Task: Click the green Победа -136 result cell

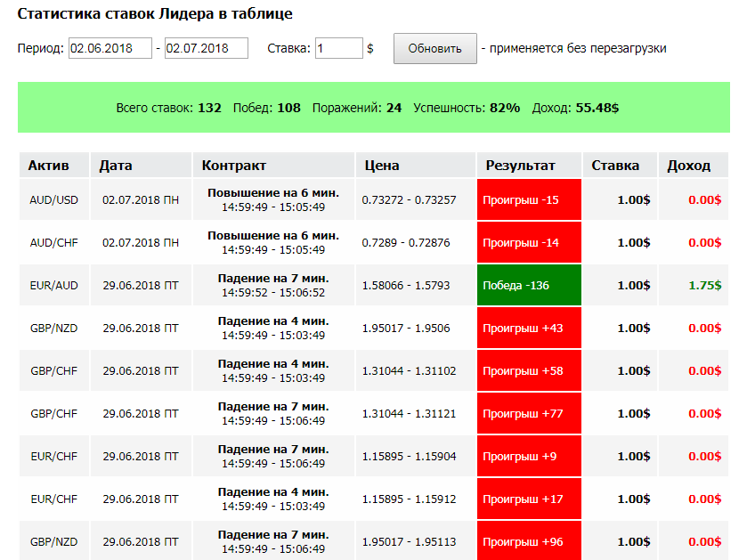Action: (529, 286)
